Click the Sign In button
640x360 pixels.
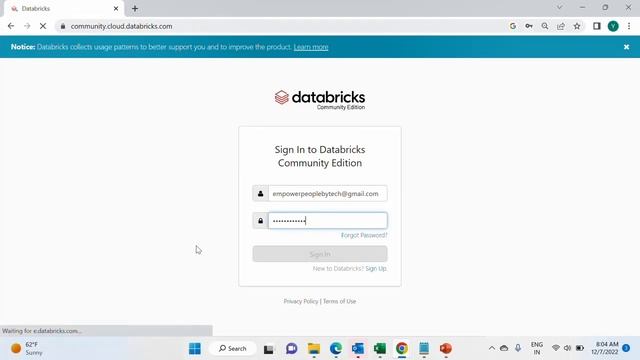point(320,254)
